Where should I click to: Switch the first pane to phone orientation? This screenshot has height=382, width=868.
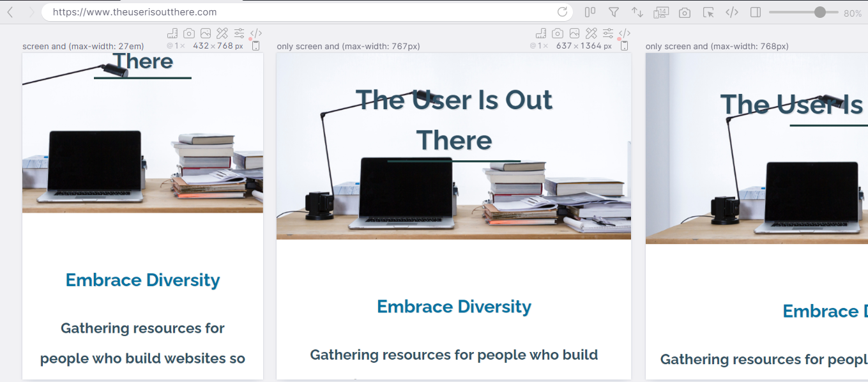[255, 45]
